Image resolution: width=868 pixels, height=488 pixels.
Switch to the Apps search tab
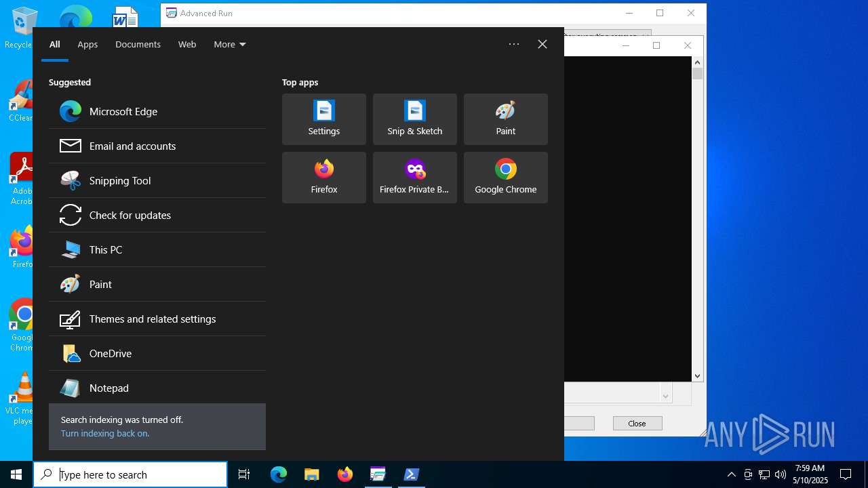(x=87, y=44)
